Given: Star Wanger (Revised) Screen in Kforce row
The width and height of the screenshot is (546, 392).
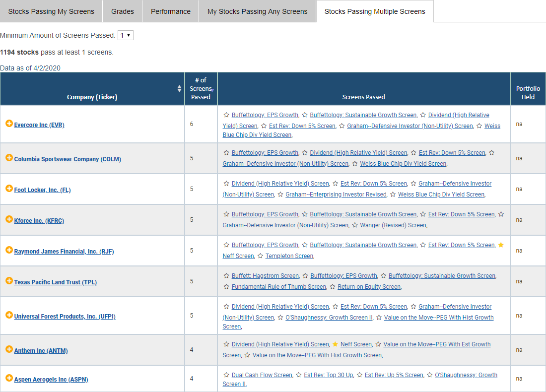Looking at the screenshot, I should point(355,225).
